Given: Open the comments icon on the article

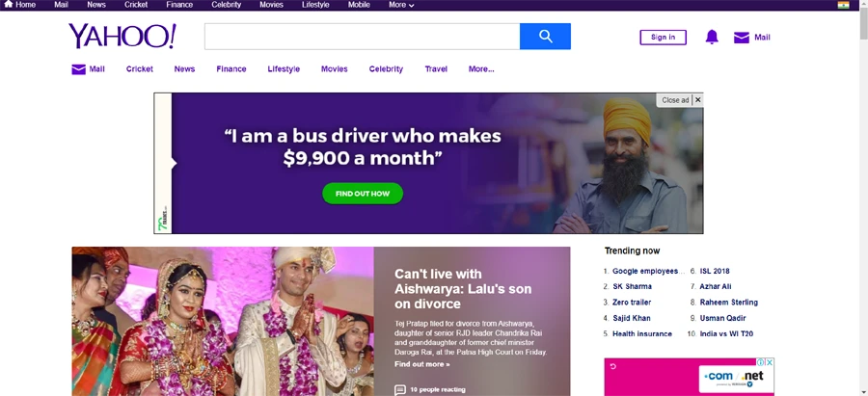Looking at the screenshot, I should point(400,389).
